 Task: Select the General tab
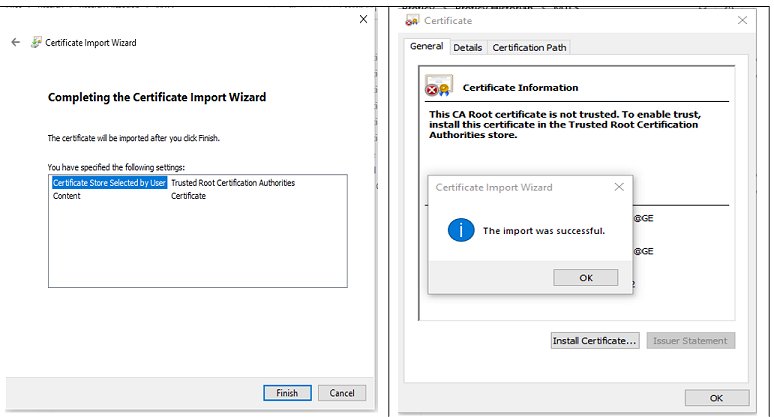[426, 46]
